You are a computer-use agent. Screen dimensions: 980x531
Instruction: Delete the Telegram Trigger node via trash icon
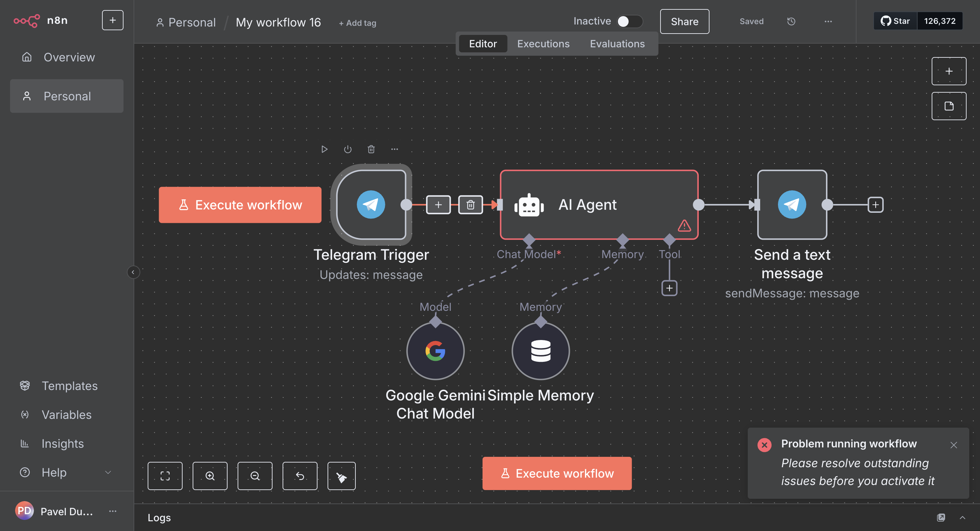[371, 149]
